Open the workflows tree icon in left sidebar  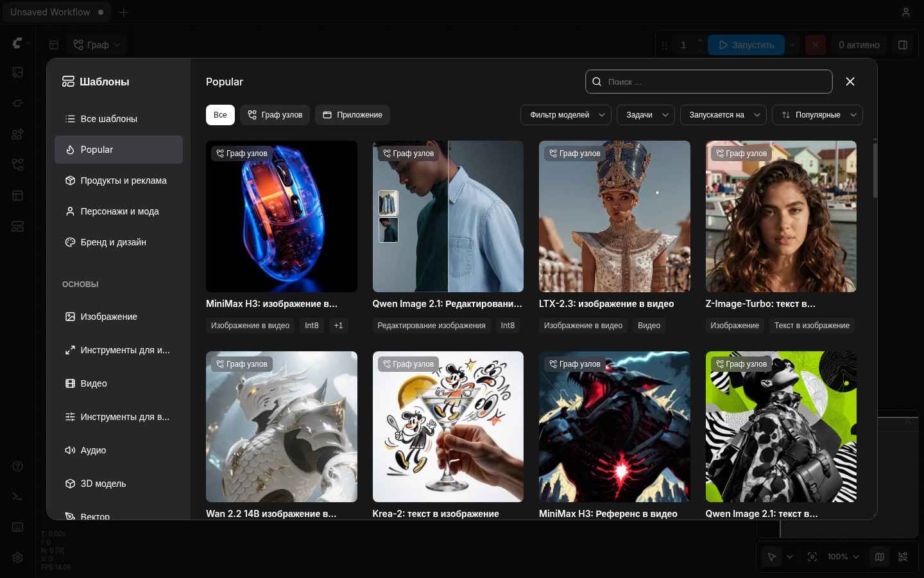click(18, 165)
